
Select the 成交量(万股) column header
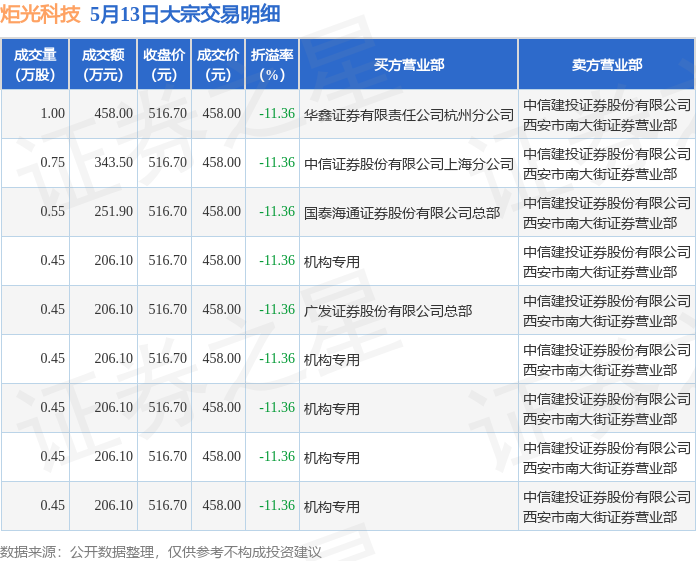click(35, 64)
